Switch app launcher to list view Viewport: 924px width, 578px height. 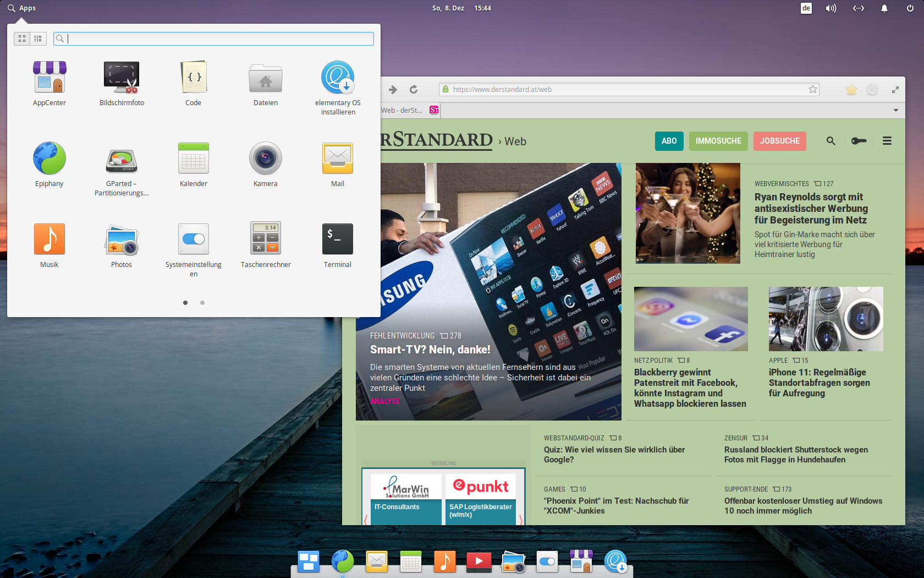pos(37,39)
